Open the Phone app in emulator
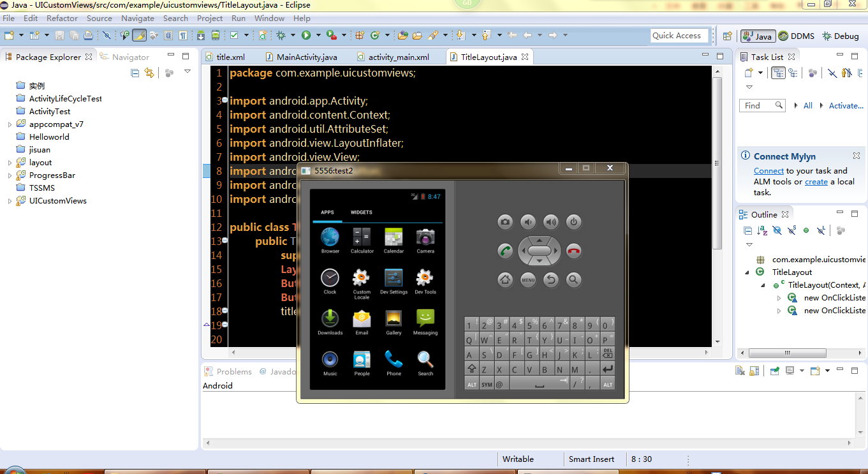This screenshot has height=474, width=868. (x=394, y=363)
